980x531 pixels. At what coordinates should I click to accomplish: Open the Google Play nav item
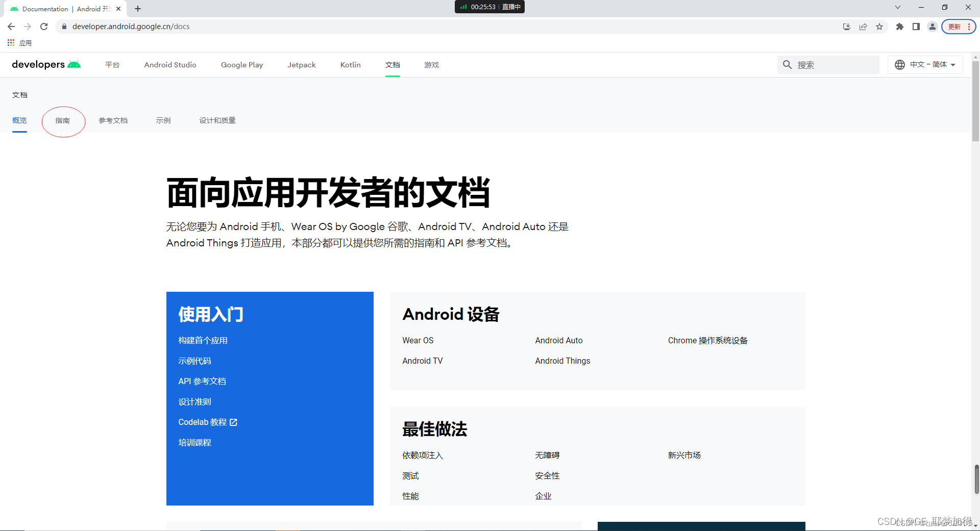pos(242,65)
